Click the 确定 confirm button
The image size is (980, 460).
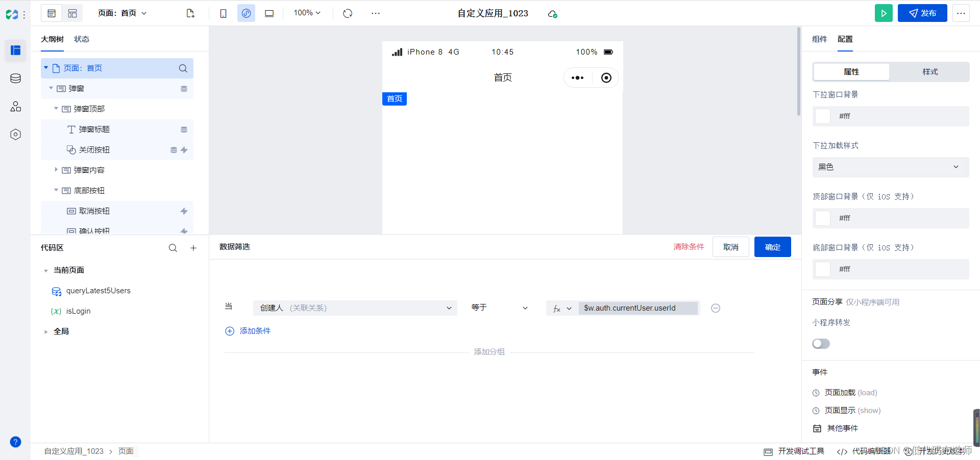click(x=773, y=247)
